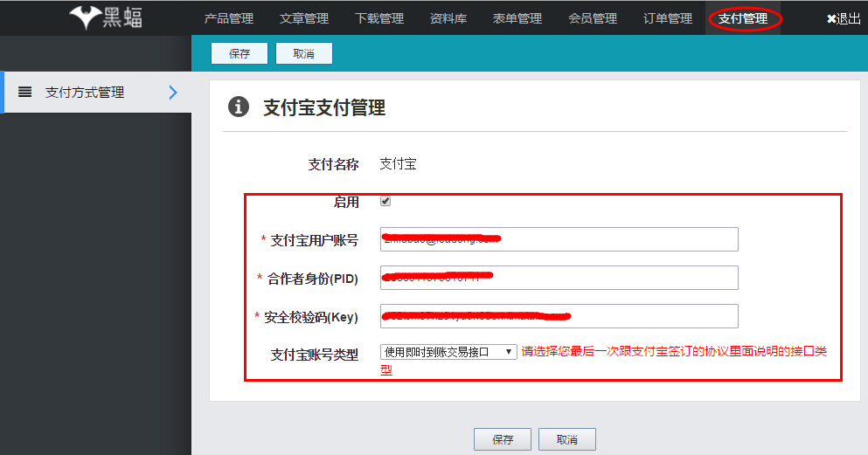Open the 资料库 menu
868x455 pixels.
(448, 19)
